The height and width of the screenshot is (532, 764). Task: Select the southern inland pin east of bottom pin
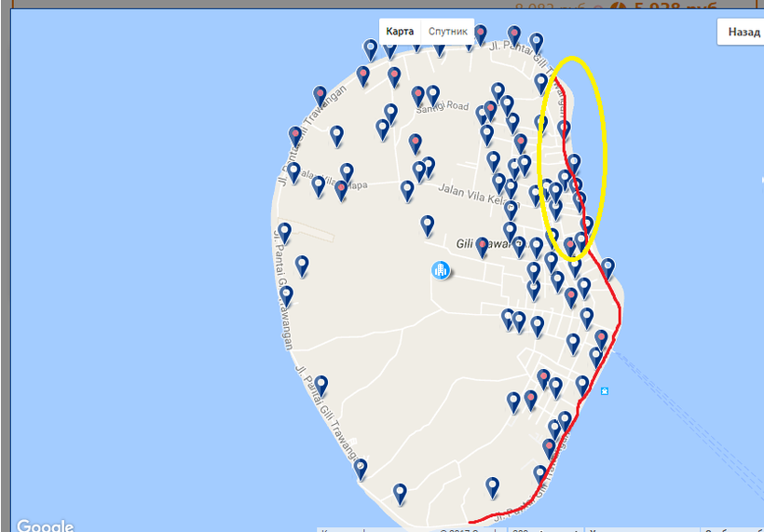[492, 487]
